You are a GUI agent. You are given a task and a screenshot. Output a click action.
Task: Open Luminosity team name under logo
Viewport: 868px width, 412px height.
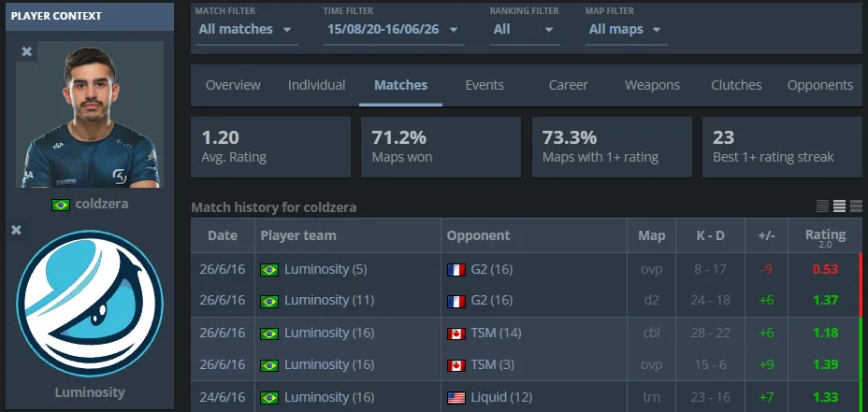[90, 392]
